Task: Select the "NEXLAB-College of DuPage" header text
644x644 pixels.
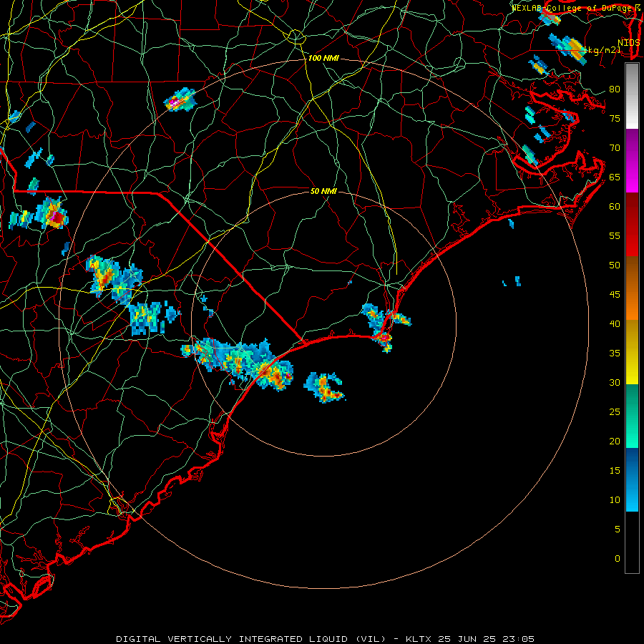Action: click(571, 8)
